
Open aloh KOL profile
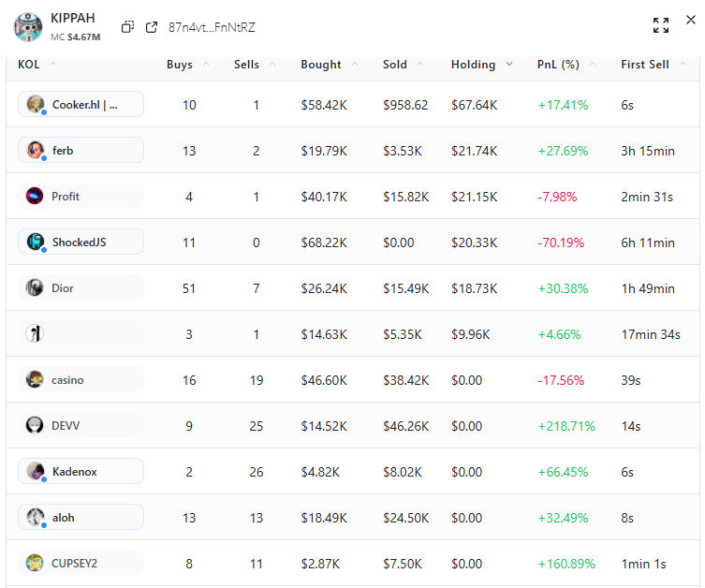81,517
